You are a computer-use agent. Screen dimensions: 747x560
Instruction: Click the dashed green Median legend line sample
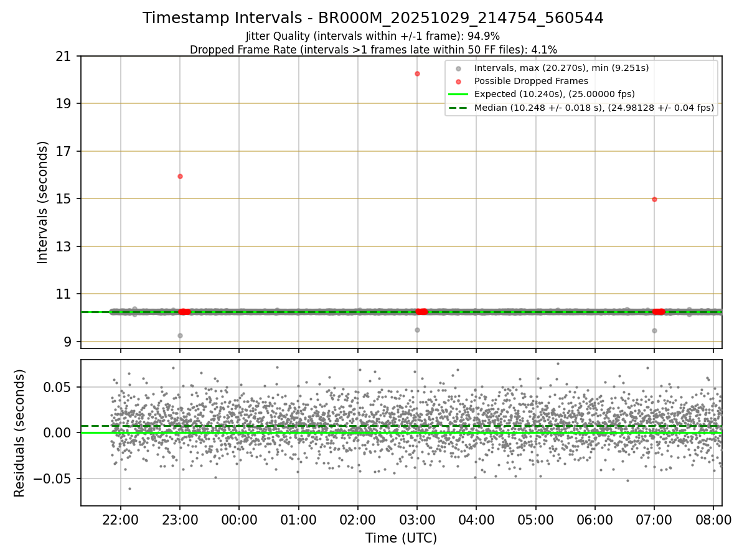tap(458, 108)
